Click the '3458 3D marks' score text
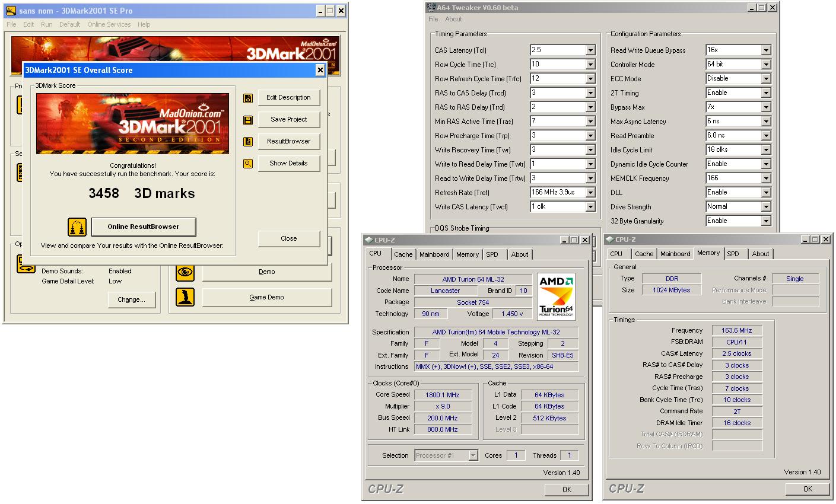Screen dimensions: 836x504 click(x=141, y=193)
